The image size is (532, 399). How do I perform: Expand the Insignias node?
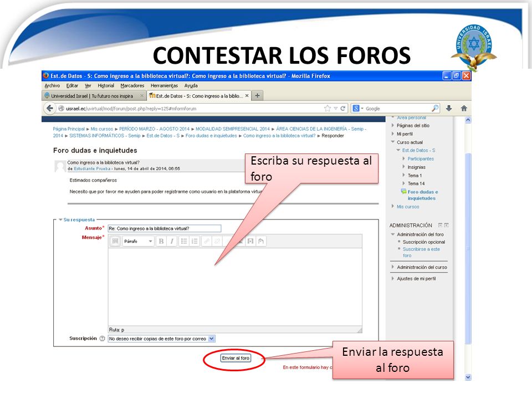point(404,167)
